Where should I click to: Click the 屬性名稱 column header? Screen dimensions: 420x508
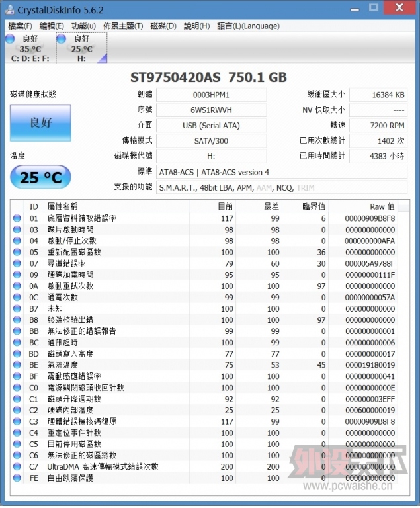[x=116, y=206]
